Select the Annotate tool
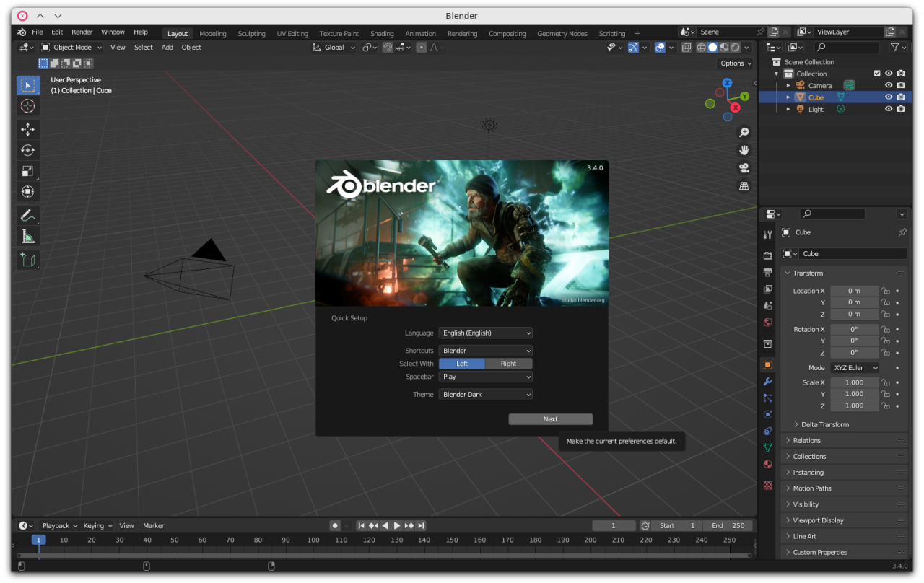The height and width of the screenshot is (583, 924). [x=28, y=215]
